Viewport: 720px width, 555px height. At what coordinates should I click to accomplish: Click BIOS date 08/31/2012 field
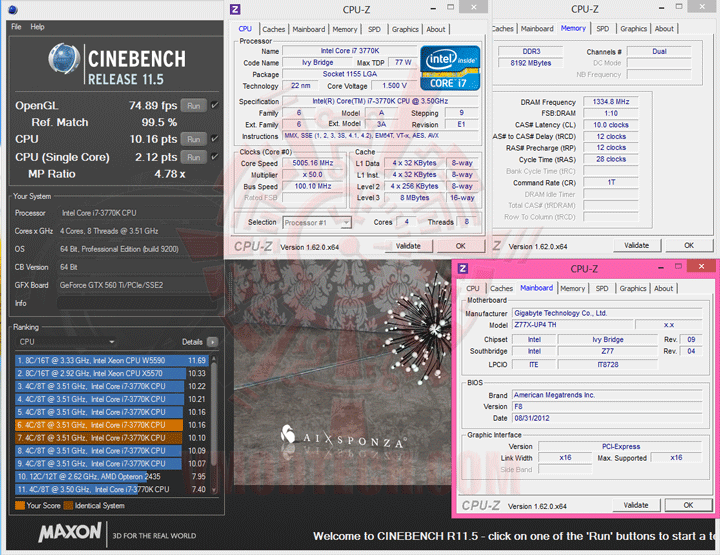click(x=607, y=418)
